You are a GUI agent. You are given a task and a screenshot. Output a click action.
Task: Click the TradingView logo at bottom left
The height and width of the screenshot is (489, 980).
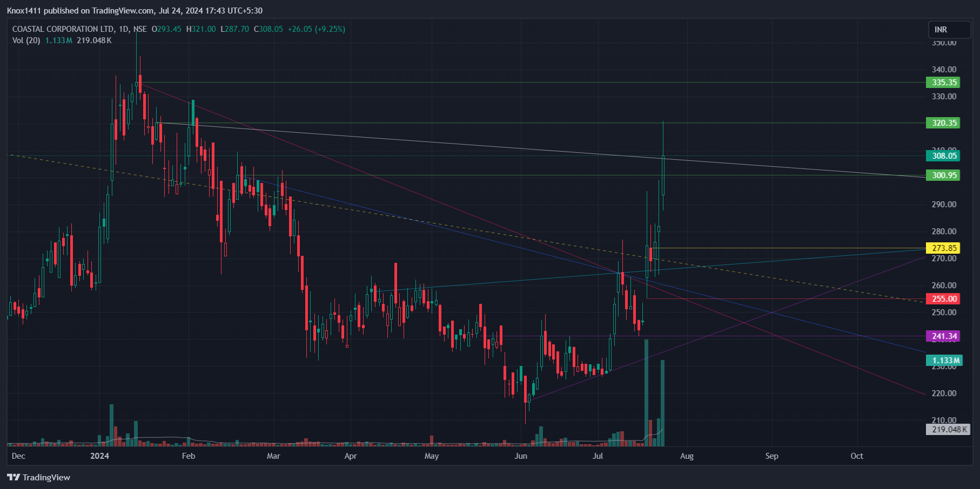38,477
